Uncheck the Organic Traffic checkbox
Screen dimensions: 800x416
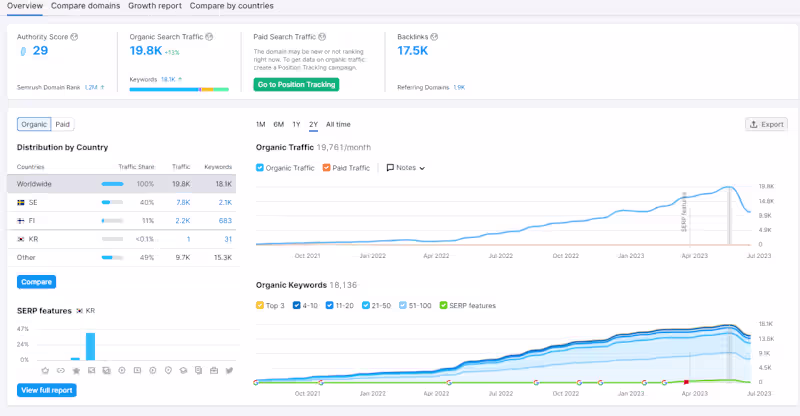[x=261, y=168]
